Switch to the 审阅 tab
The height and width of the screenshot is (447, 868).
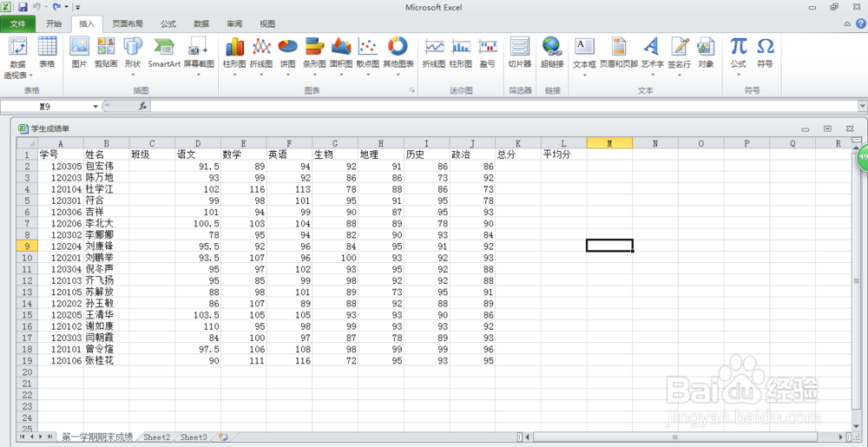(234, 23)
